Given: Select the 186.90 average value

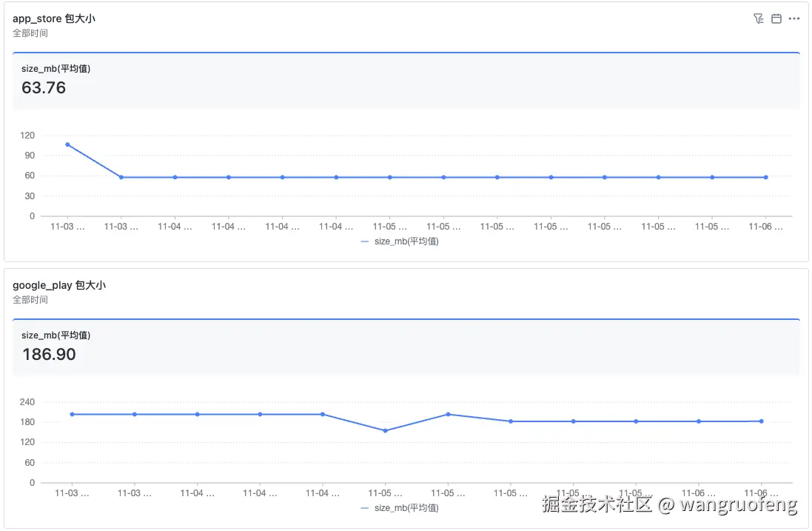Looking at the screenshot, I should [x=49, y=355].
